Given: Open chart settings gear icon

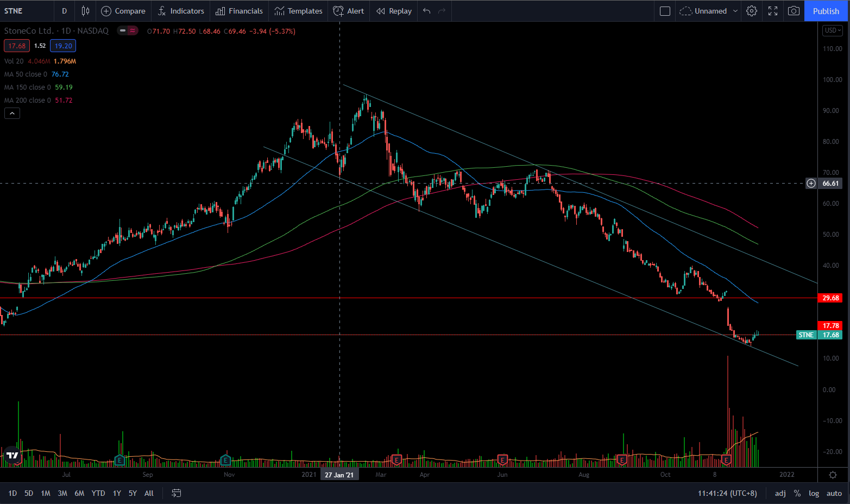Looking at the screenshot, I should (x=752, y=11).
